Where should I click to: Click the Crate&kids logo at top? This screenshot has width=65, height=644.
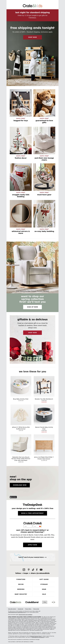[x=32, y=6]
